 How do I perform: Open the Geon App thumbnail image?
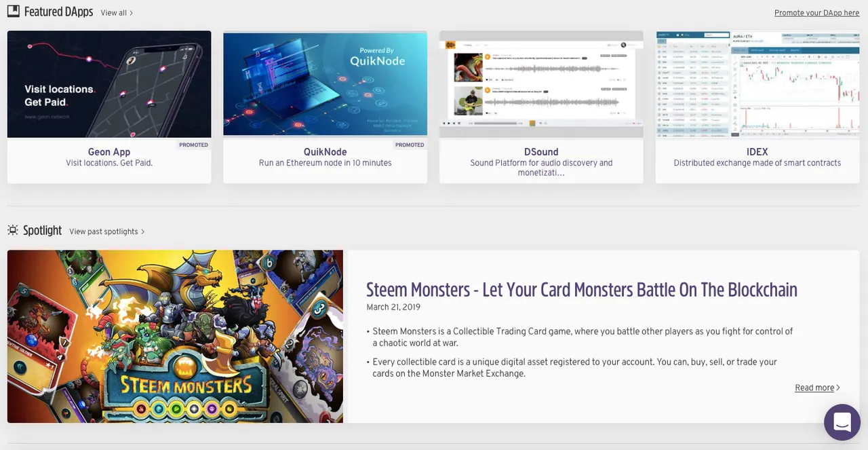pos(109,84)
